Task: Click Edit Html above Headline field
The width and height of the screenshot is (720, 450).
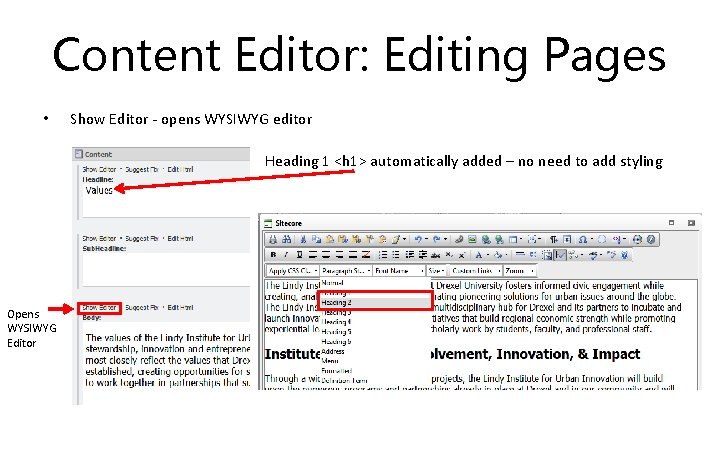Action: tap(180, 169)
